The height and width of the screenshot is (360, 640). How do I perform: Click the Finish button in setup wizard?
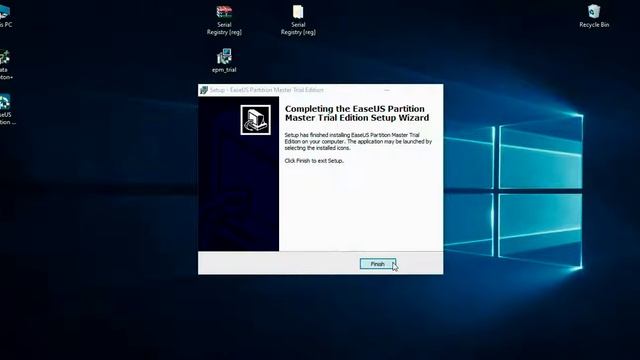[378, 264]
